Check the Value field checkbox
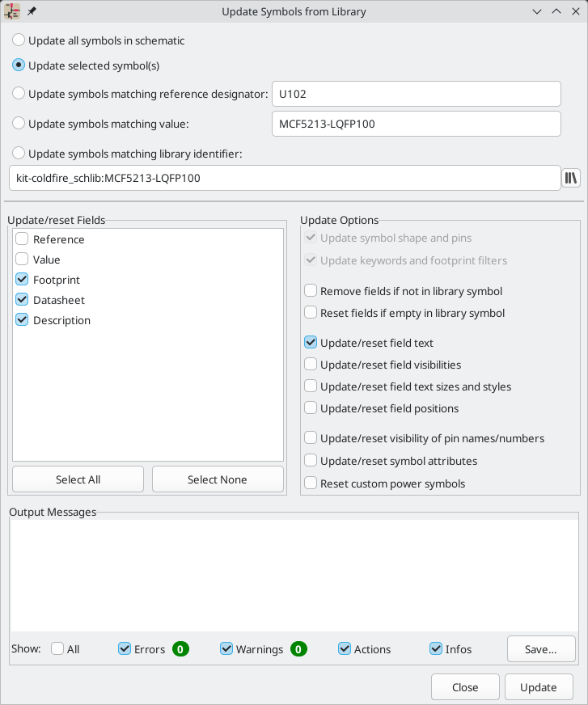588x705 pixels. click(22, 259)
